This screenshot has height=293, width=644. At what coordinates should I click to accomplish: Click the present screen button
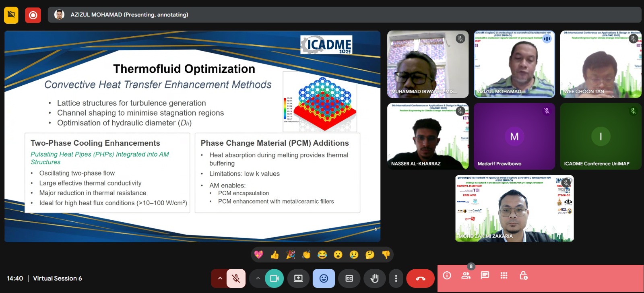[298, 279]
